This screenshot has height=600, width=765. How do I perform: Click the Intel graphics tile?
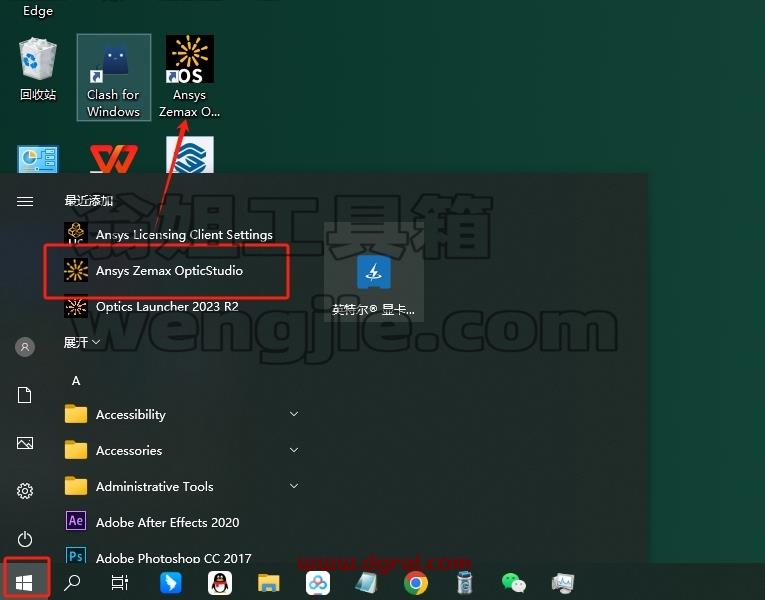374,282
